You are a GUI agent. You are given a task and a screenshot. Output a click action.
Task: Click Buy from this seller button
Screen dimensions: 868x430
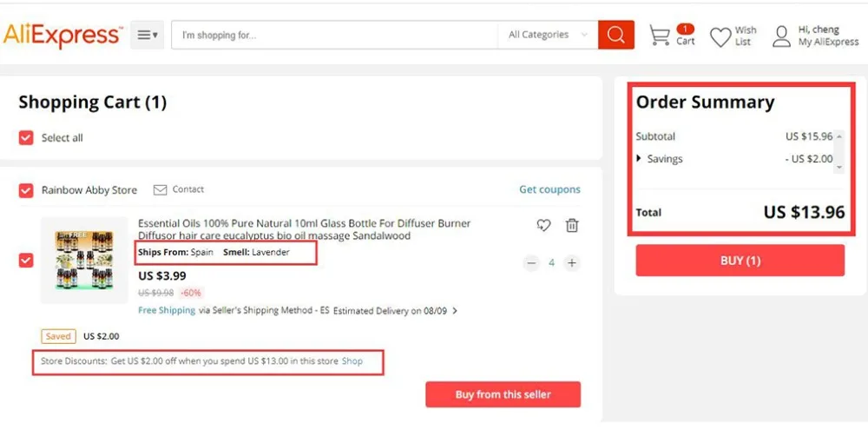click(x=503, y=394)
